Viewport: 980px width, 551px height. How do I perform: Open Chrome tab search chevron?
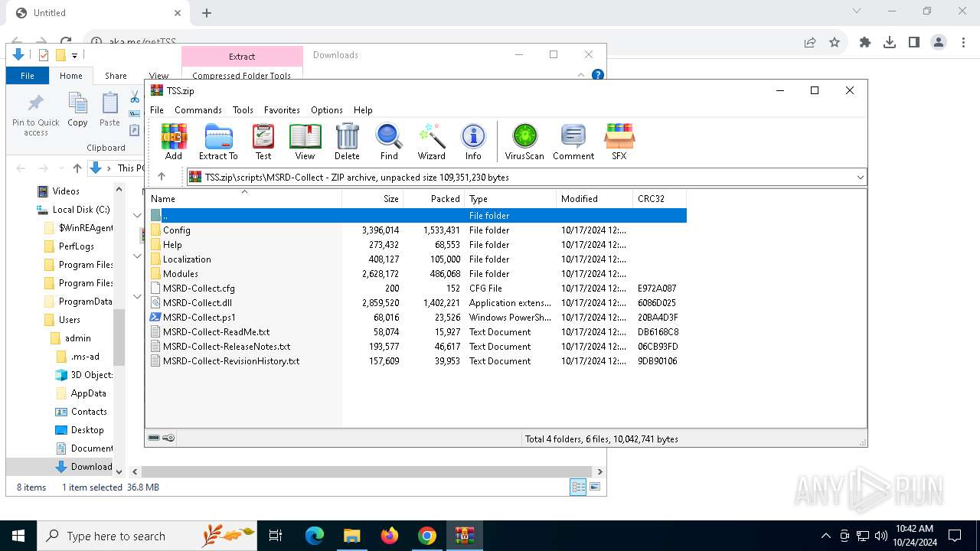(x=857, y=11)
